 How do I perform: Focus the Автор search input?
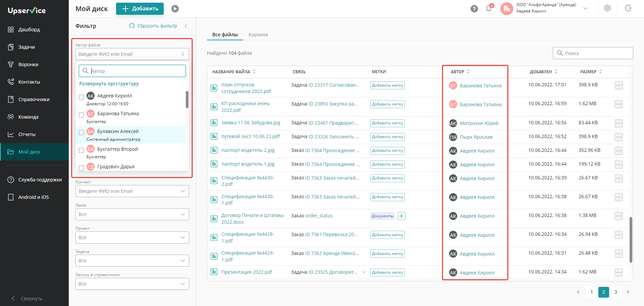click(x=132, y=71)
